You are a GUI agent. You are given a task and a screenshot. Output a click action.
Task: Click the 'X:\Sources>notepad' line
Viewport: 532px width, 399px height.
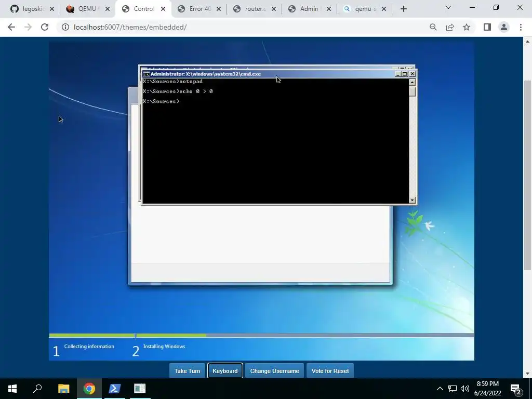(172, 82)
